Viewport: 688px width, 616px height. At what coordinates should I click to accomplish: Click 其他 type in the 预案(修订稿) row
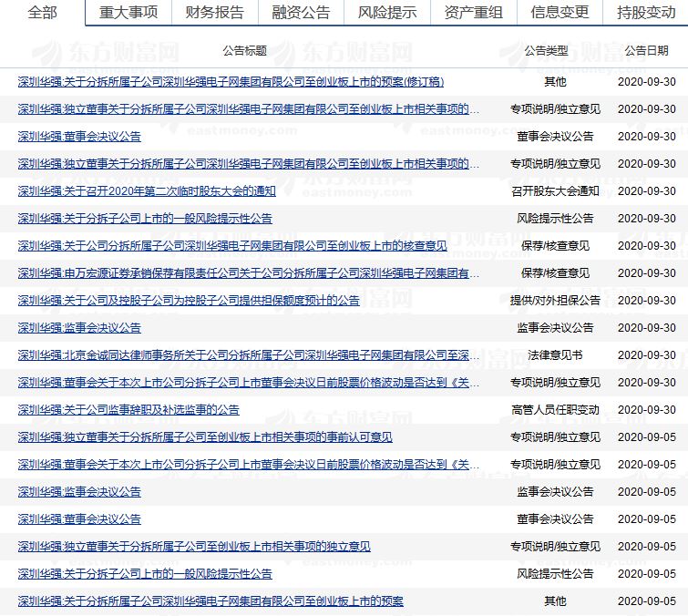point(555,82)
